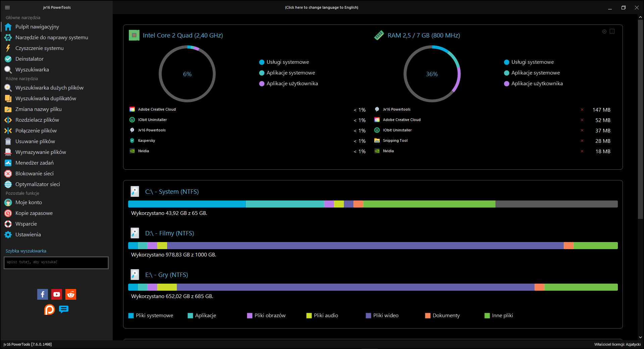Open the YouTube social link
Image resolution: width=644 pixels, height=349 pixels.
click(x=57, y=294)
